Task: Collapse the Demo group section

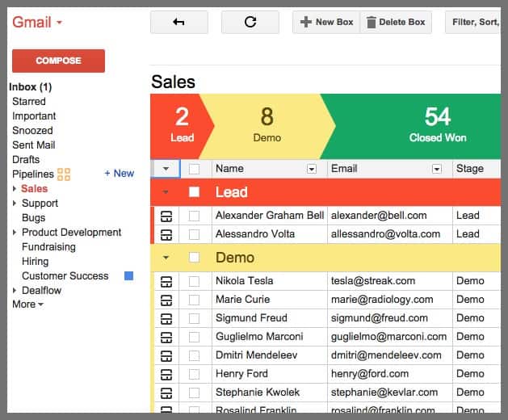Action: [166, 258]
